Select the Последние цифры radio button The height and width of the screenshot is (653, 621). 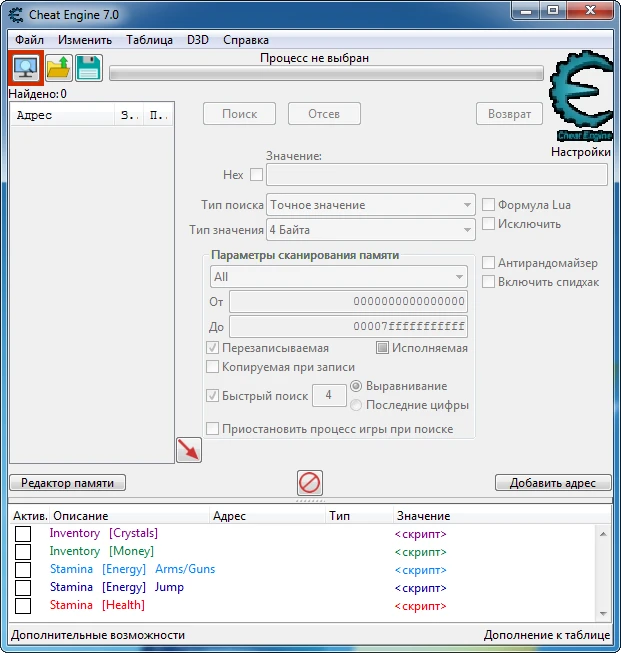pyautogui.click(x=356, y=405)
